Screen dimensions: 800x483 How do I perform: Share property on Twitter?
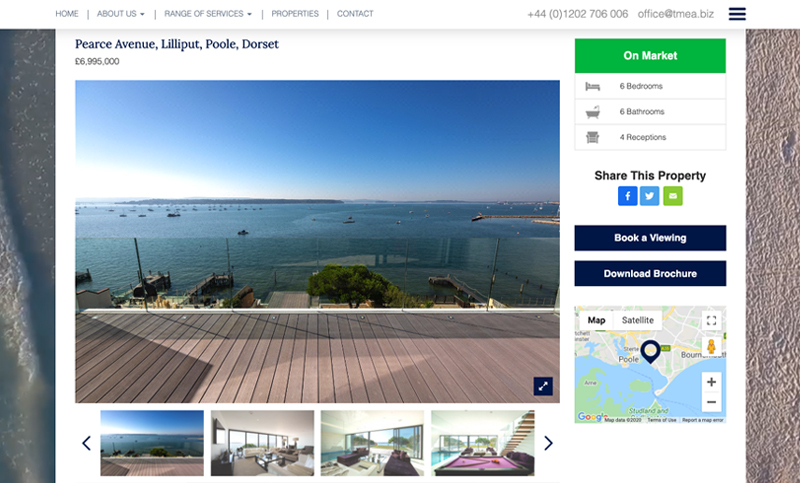coord(649,196)
